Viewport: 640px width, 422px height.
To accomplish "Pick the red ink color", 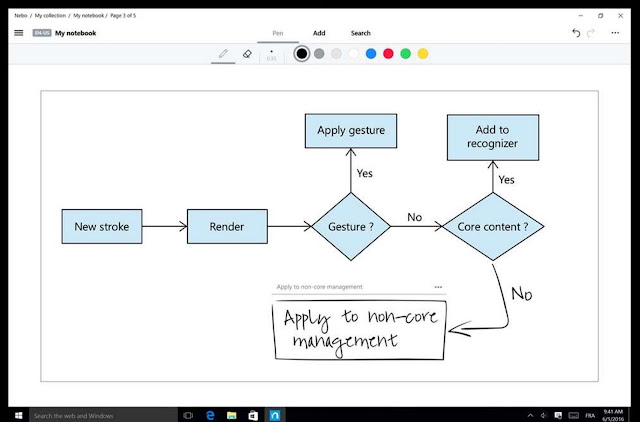I will [388, 54].
